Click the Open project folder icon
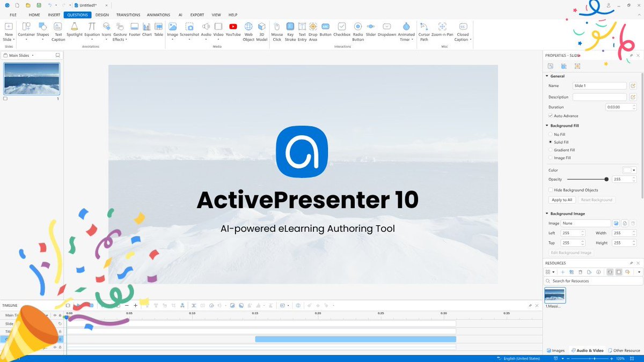 coord(28,5)
